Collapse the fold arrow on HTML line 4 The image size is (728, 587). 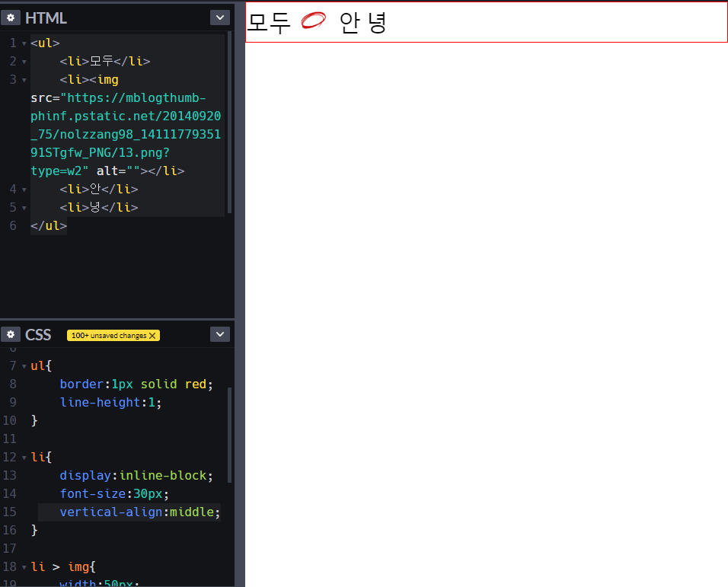tap(24, 190)
